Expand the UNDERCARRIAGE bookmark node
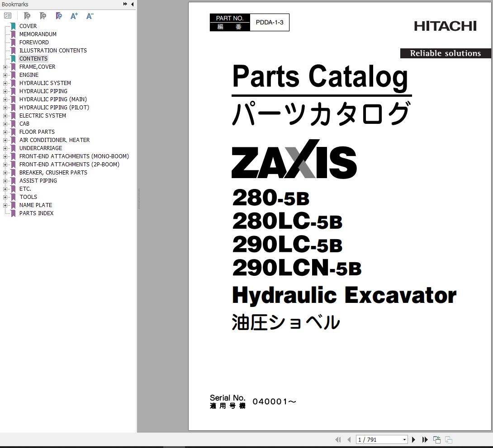Image resolution: width=493 pixels, height=448 pixels. tap(5, 148)
